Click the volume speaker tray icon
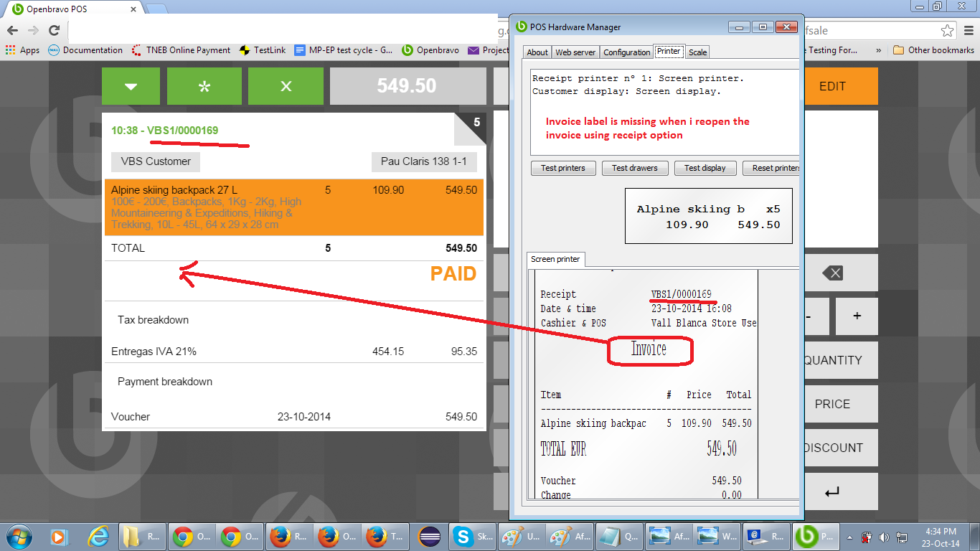980x551 pixels. (884, 537)
